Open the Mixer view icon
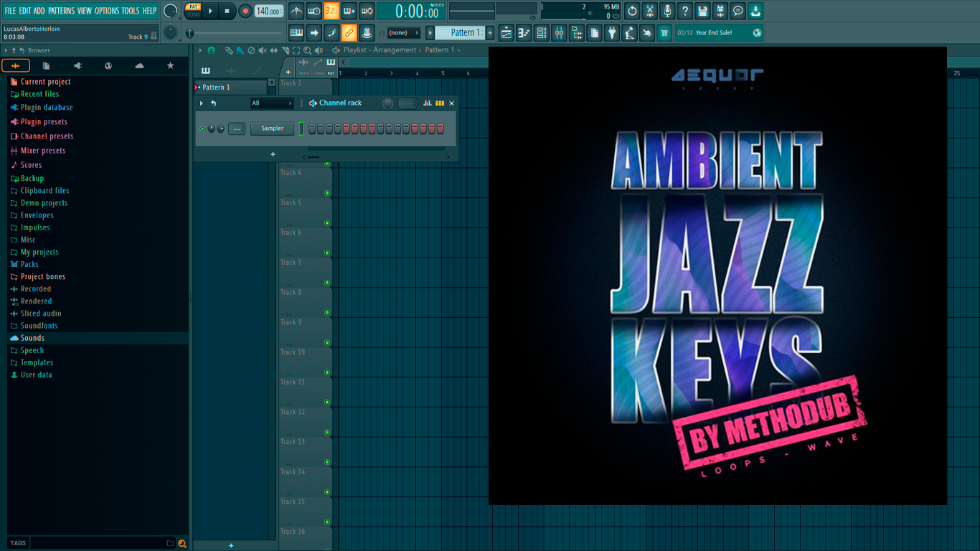 point(559,32)
